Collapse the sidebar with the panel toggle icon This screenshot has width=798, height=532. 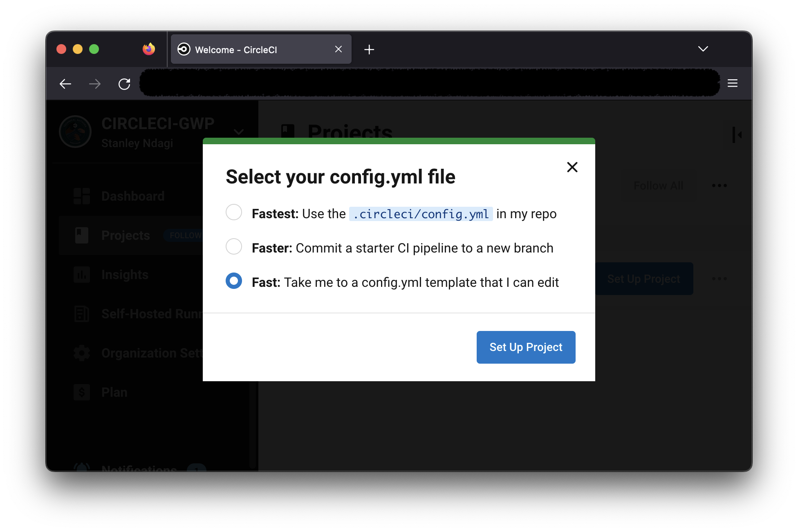(737, 135)
